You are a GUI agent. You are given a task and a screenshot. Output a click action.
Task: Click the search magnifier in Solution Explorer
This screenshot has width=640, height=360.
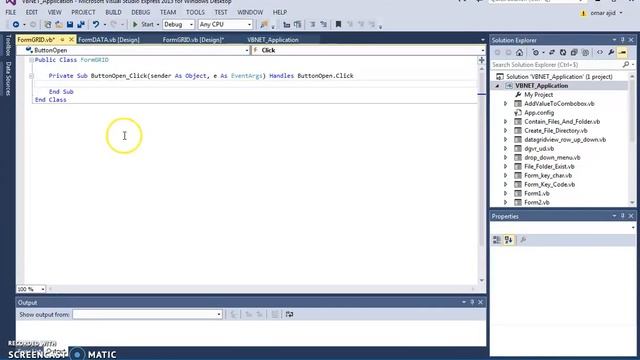coord(626,64)
